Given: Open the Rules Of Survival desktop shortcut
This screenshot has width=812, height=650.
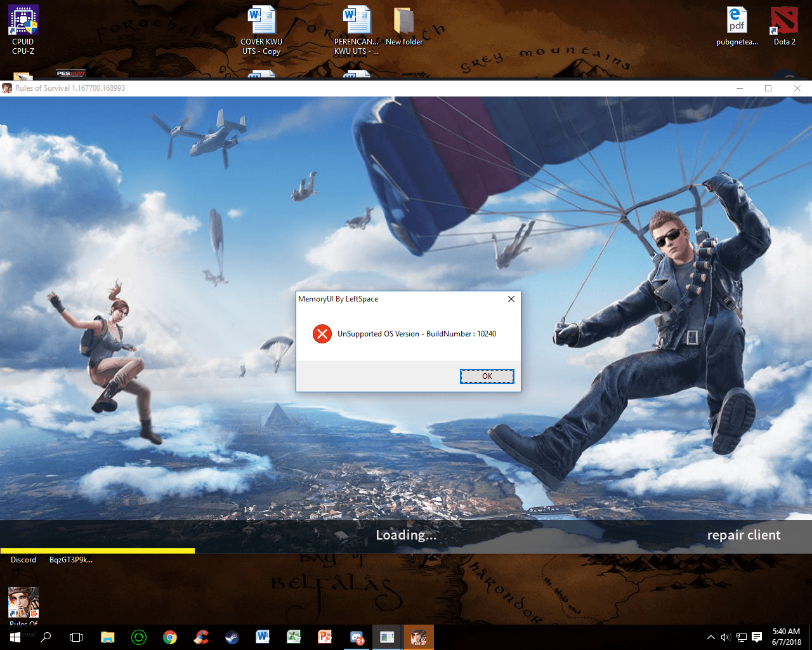Looking at the screenshot, I should pos(23,606).
